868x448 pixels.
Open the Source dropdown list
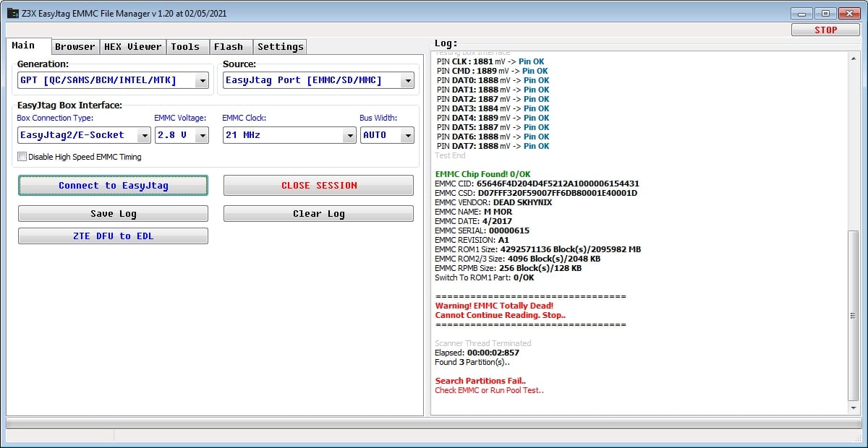point(407,80)
